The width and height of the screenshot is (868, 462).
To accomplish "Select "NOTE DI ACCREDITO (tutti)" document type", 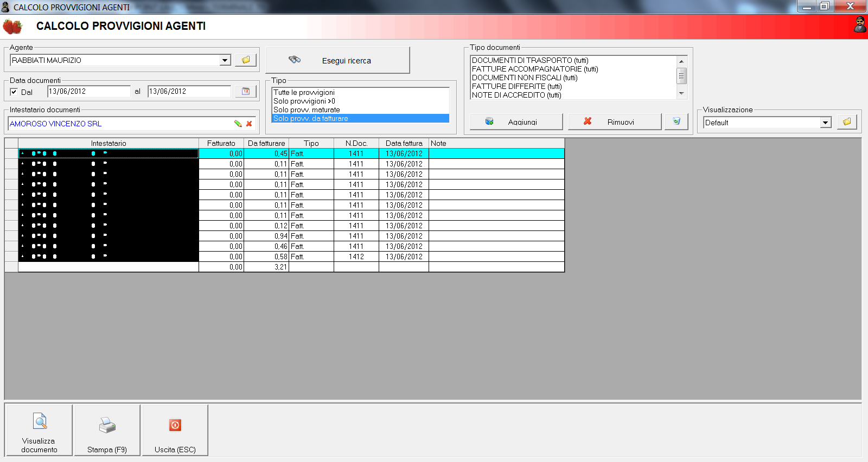I will (573, 95).
